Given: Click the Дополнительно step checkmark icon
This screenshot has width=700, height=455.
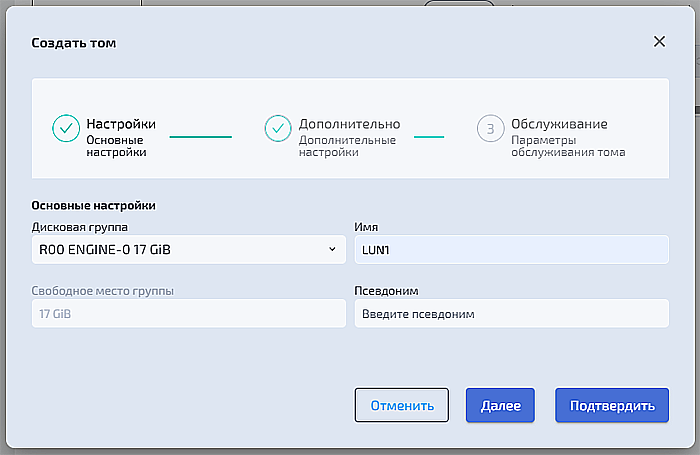Looking at the screenshot, I should (x=278, y=128).
